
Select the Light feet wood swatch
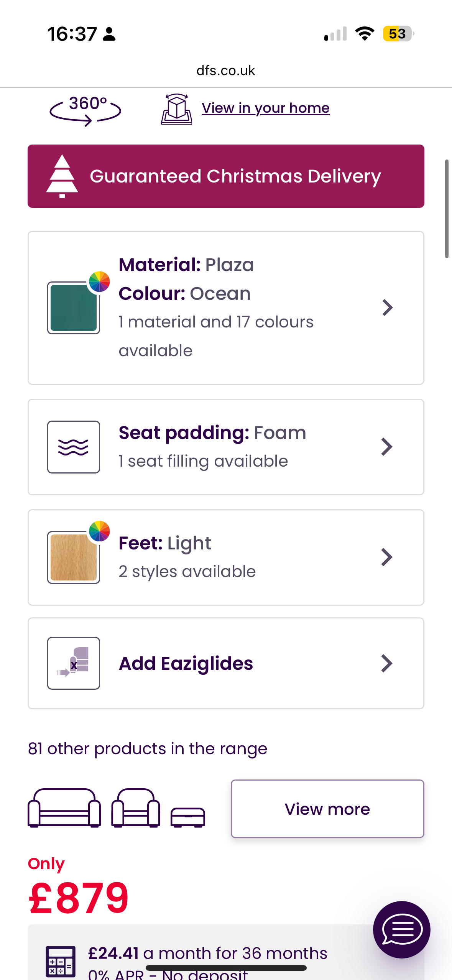pyautogui.click(x=74, y=557)
